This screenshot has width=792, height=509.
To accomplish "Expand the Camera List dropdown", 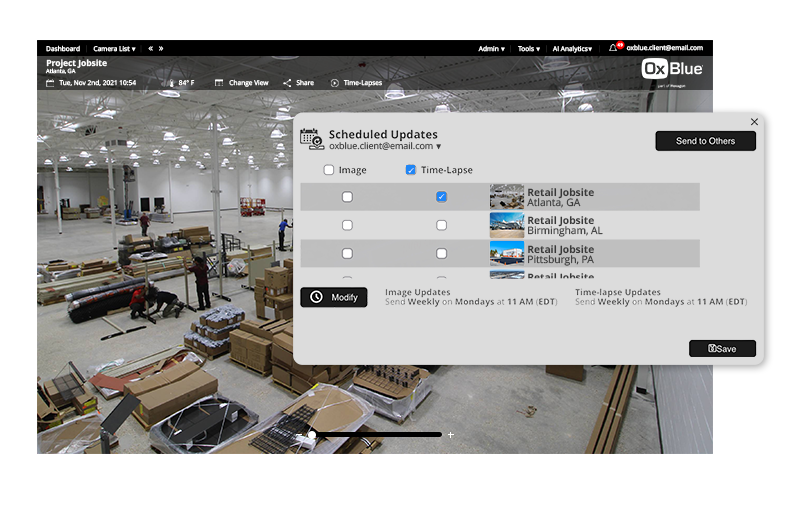I will point(114,49).
